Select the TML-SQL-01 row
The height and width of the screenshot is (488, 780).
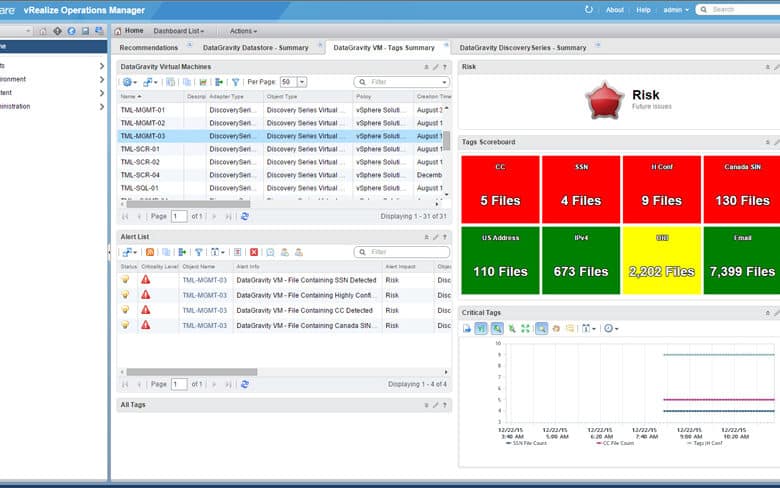pyautogui.click(x=281, y=188)
